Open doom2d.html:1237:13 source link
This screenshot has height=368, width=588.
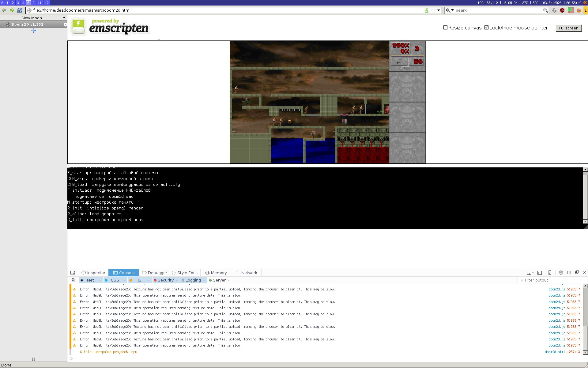pyautogui.click(x=562, y=352)
